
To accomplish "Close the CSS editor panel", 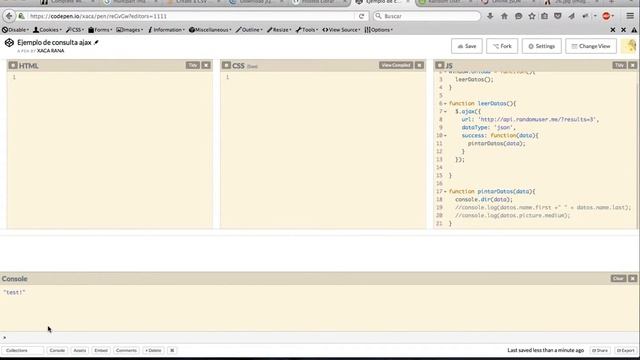I will 419,65.
